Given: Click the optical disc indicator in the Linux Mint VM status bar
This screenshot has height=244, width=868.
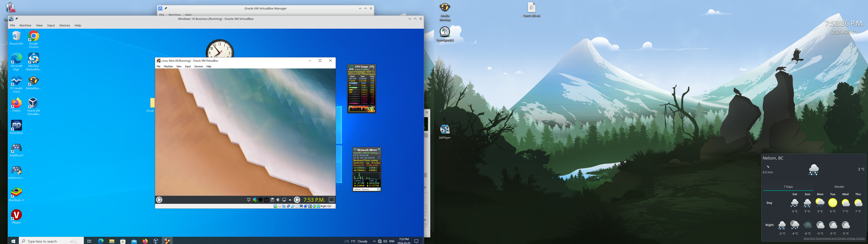Looking at the screenshot, I should pos(280,206).
